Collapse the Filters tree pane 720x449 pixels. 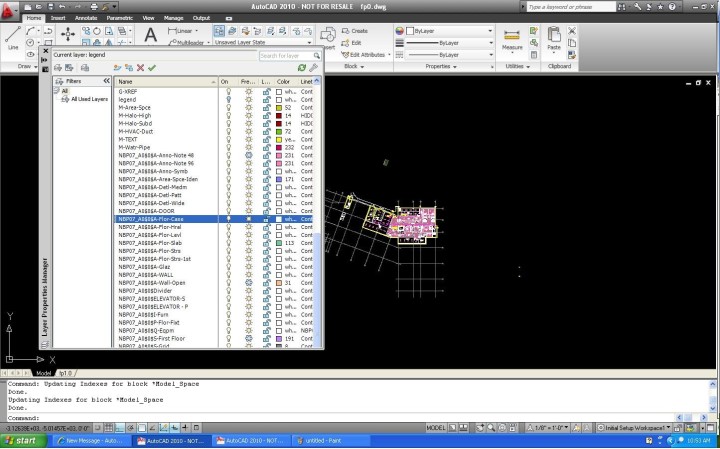[x=107, y=81]
